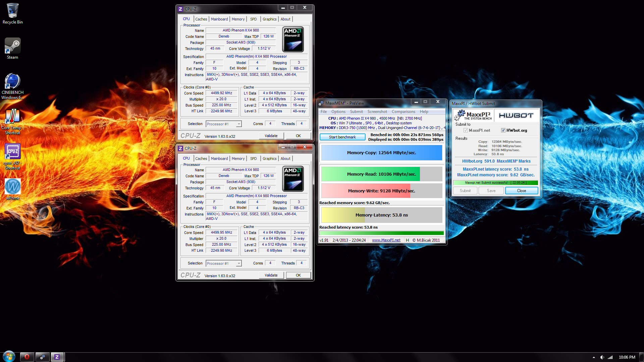644x362 pixels.
Task: Switch to CPU-Z taskbar button
Action: pyautogui.click(x=57, y=357)
